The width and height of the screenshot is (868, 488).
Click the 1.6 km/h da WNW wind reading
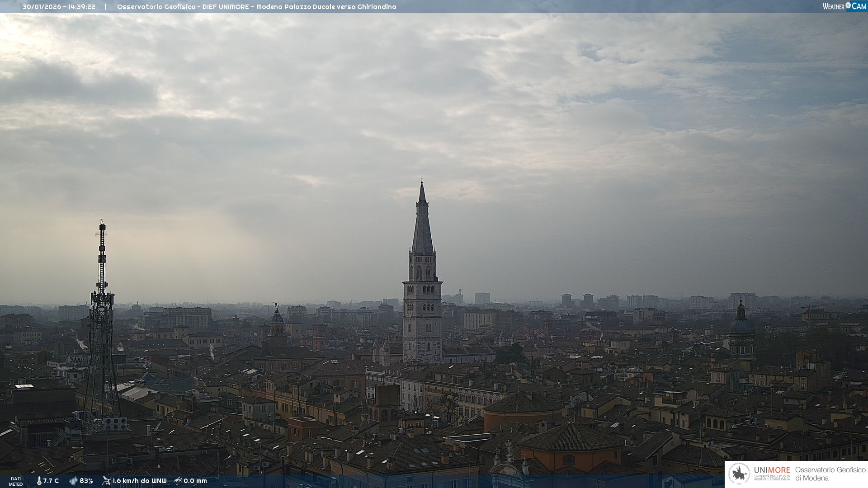click(139, 481)
